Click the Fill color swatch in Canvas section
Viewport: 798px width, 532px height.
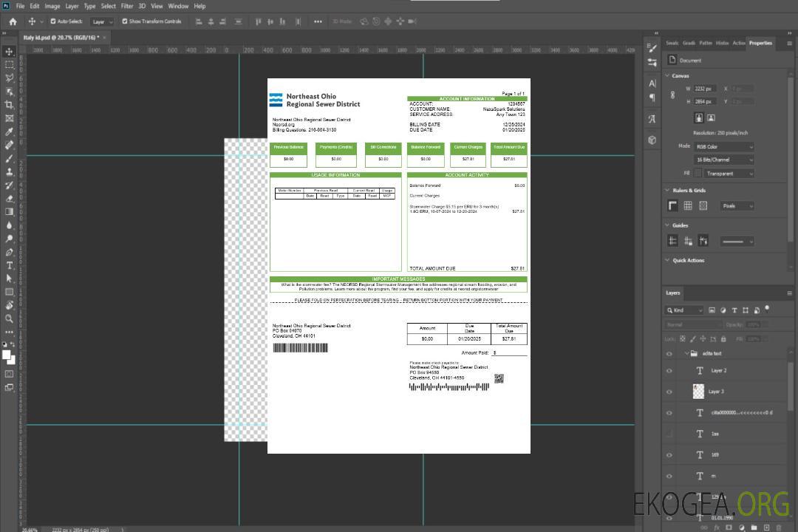coord(698,173)
